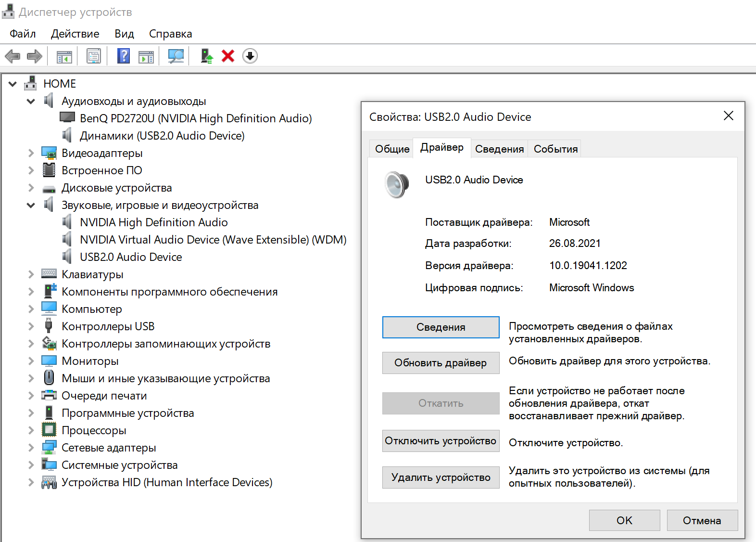Expand the Процессоры category

click(31, 430)
